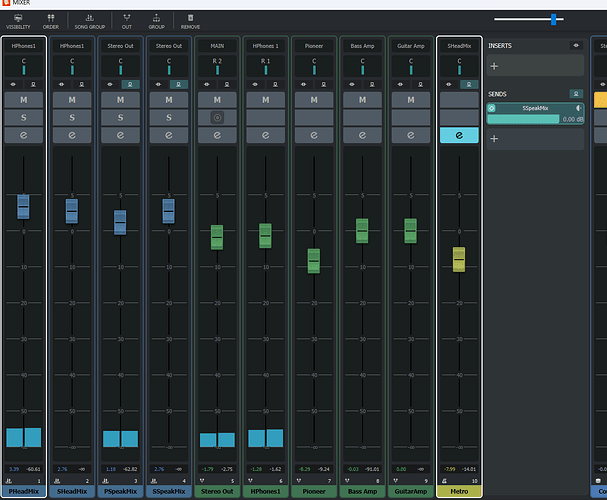The height and width of the screenshot is (500, 607).
Task: Open Pioneer routing selector at channel top
Action: tap(314, 46)
